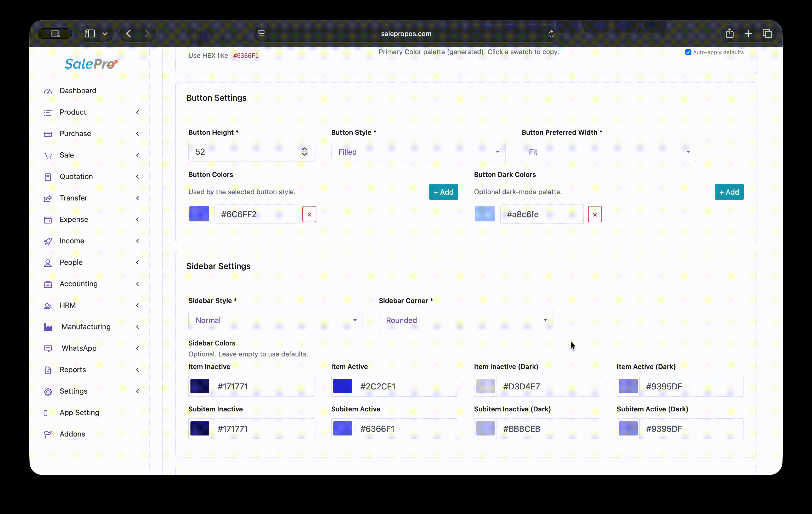This screenshot has height=514, width=812.
Task: Click Add under Button Dark Colors
Action: 729,192
